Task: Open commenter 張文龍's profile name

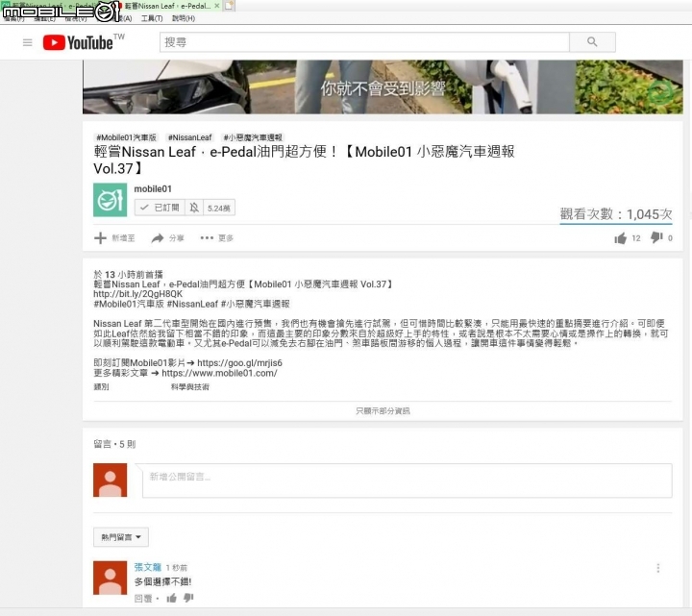Action: click(x=148, y=567)
